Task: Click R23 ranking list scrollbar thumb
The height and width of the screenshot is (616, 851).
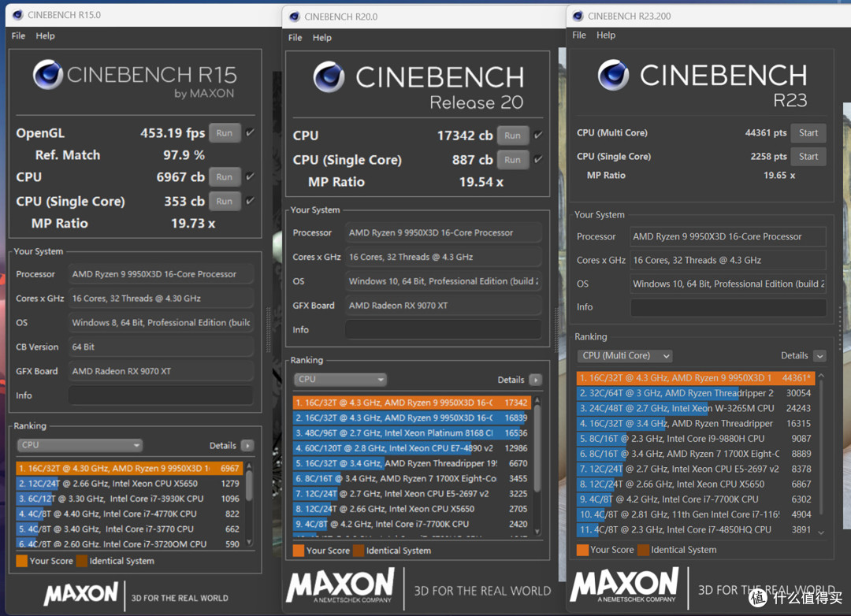Action: 820,447
